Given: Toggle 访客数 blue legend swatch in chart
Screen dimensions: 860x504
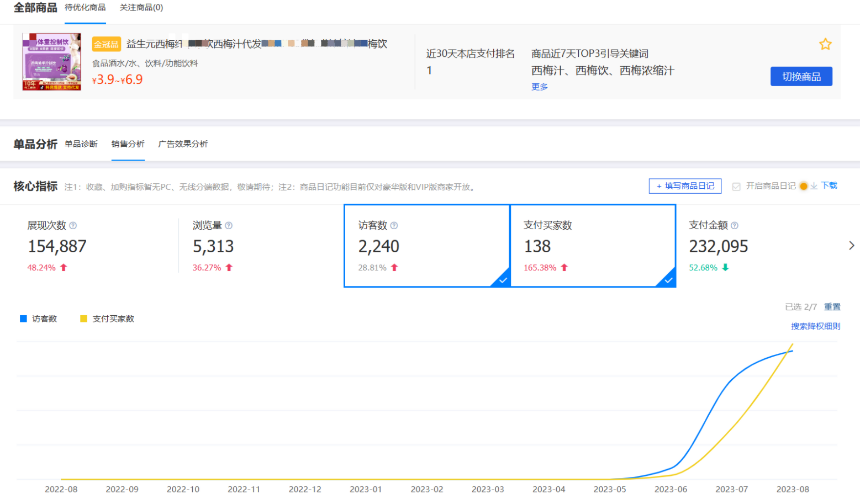Looking at the screenshot, I should (x=23, y=319).
